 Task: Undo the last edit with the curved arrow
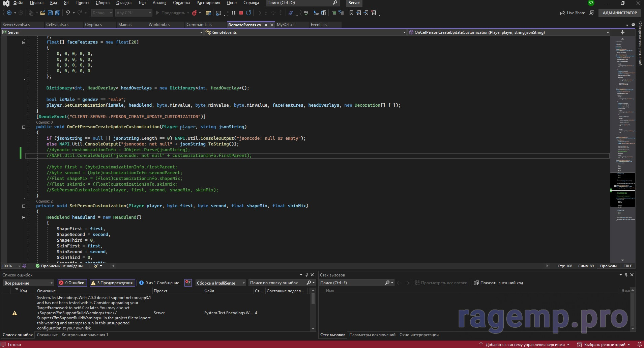click(68, 13)
